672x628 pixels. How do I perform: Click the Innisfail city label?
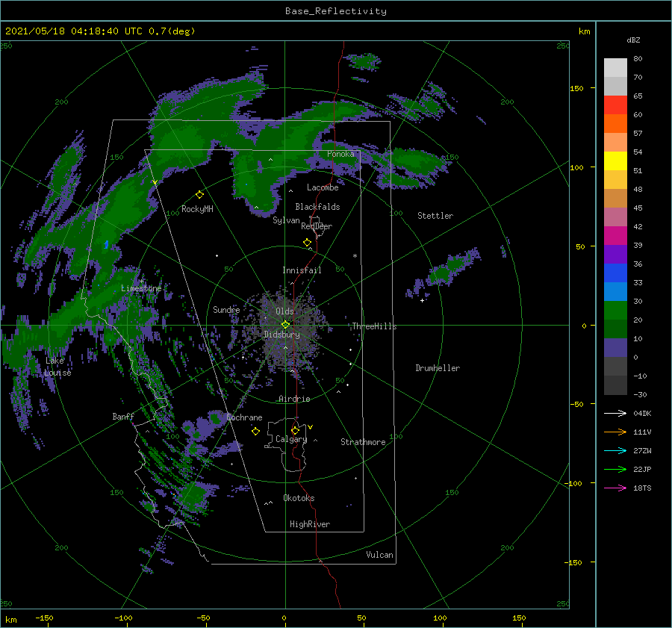(x=302, y=270)
